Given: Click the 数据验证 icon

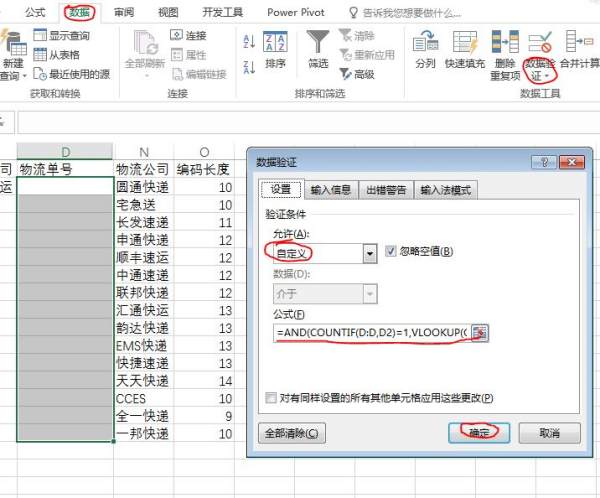Looking at the screenshot, I should (540, 41).
